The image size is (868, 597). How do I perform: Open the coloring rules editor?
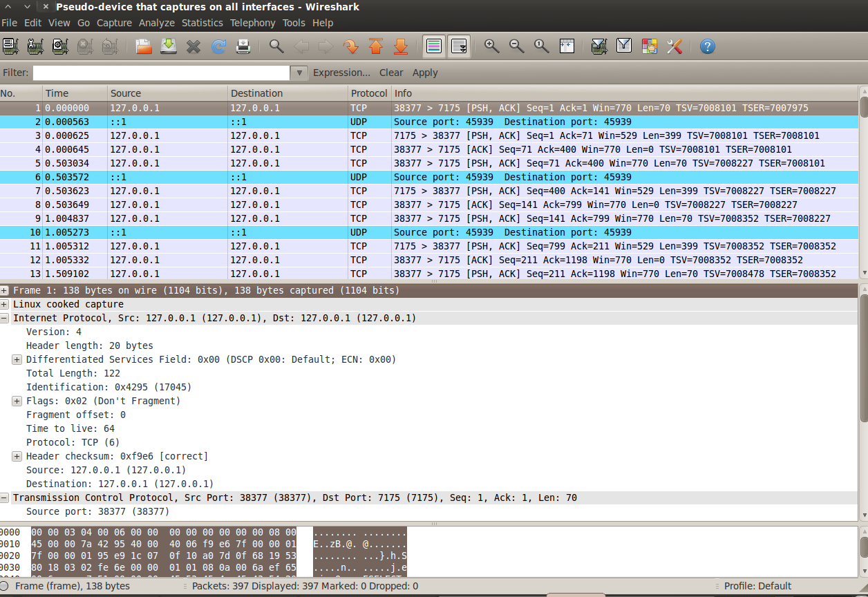pyautogui.click(x=649, y=46)
